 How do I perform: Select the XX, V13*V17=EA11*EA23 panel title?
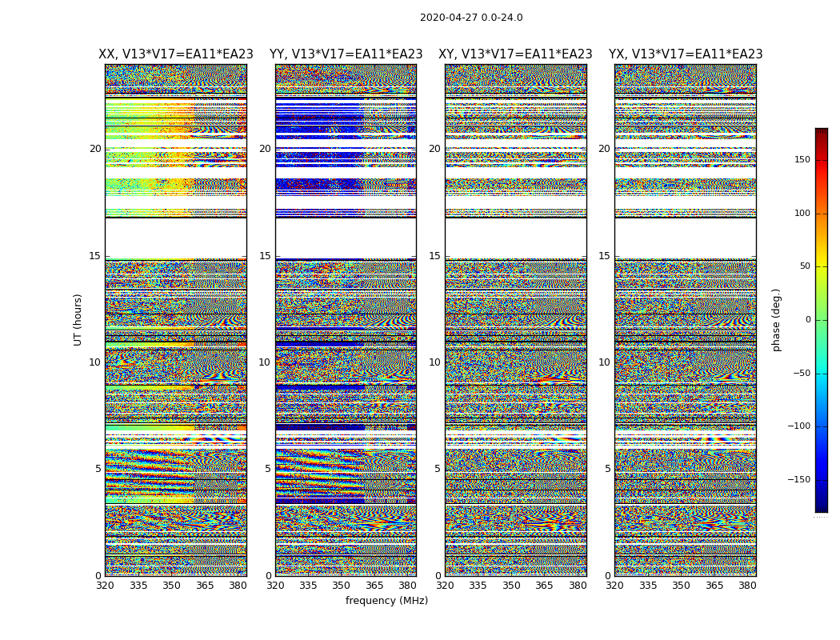pyautogui.click(x=176, y=54)
